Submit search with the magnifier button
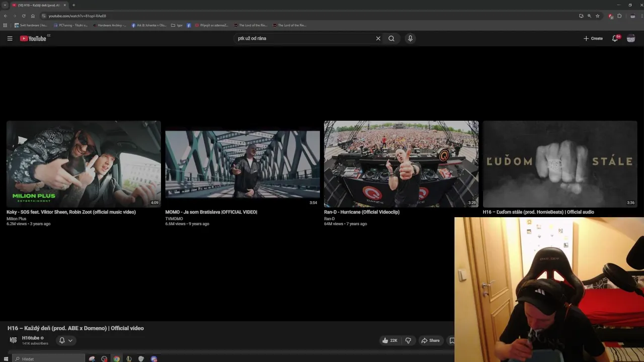This screenshot has width=644, height=362. pyautogui.click(x=391, y=38)
